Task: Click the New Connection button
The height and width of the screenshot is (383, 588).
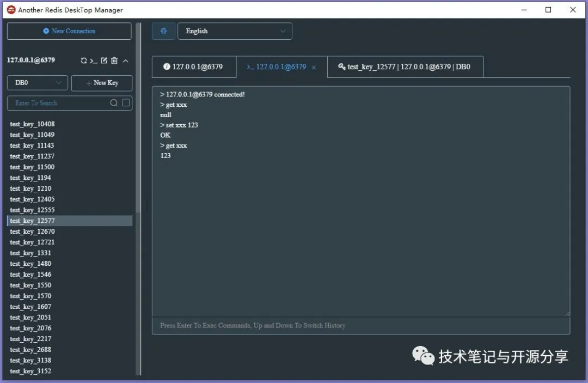Action: (x=69, y=31)
